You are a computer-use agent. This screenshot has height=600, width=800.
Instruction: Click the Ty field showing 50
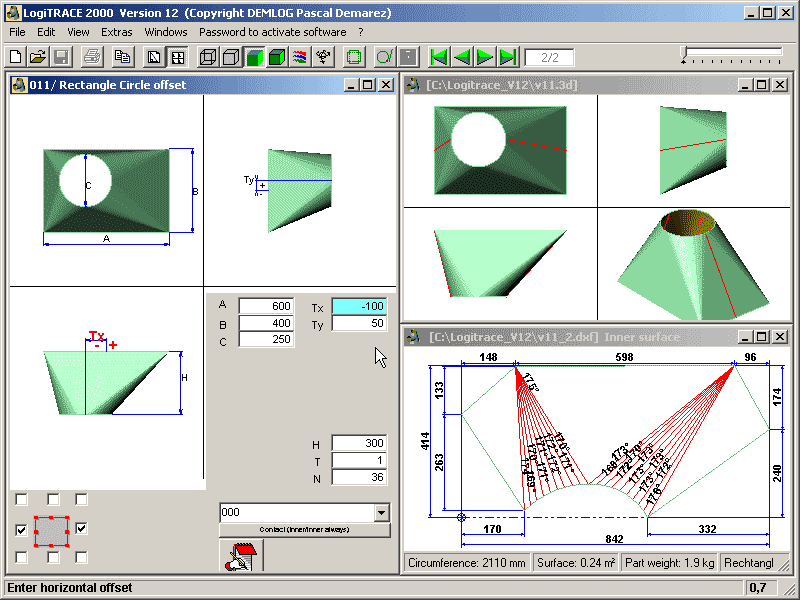359,323
